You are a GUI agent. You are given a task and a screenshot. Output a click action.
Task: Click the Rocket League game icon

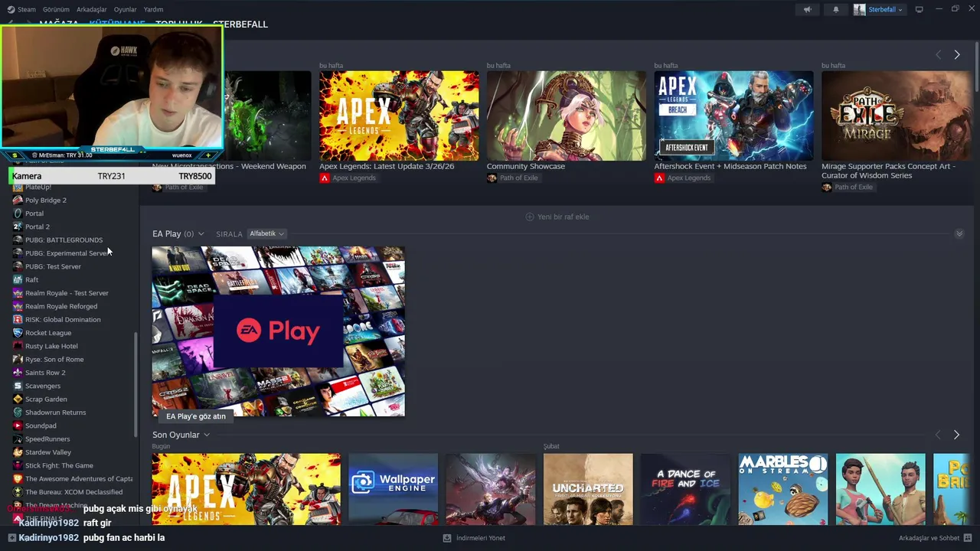point(18,333)
